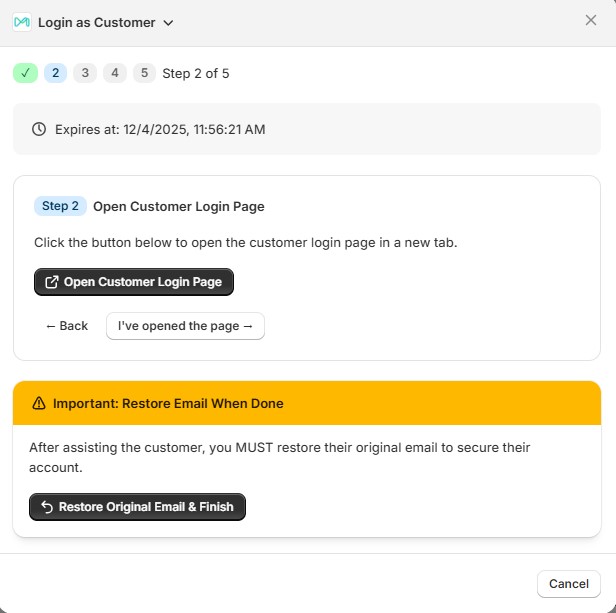Click the "Important: Restore Email When Done" heading
The width and height of the screenshot is (616, 613).
pyautogui.click(x=168, y=403)
